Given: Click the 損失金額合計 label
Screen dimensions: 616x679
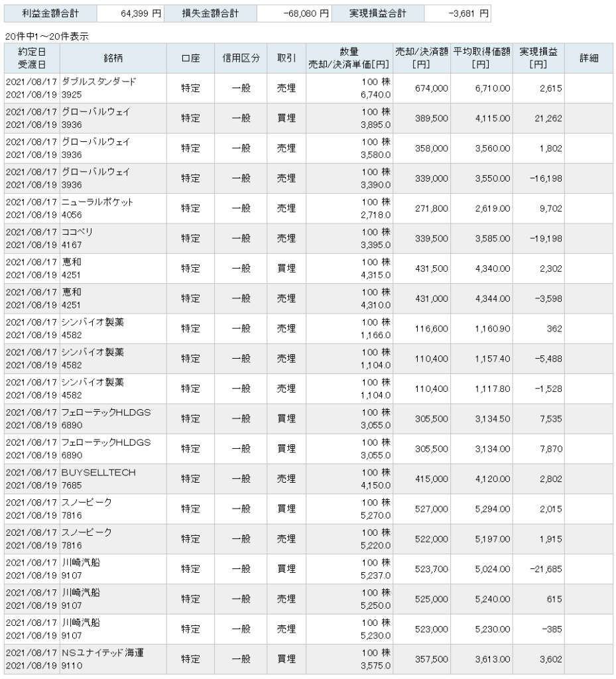Looking at the screenshot, I should pos(210,13).
